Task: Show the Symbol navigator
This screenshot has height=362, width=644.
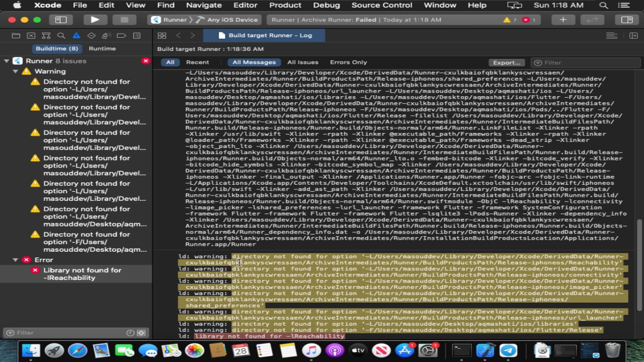Action: tap(46, 36)
